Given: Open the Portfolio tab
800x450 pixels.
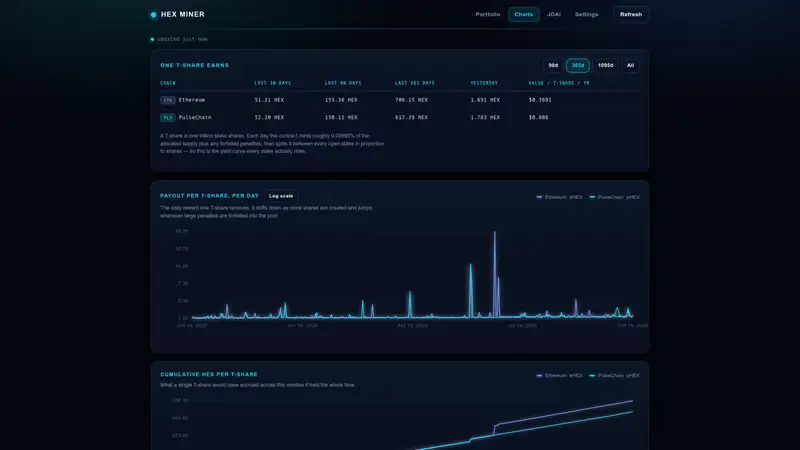Looking at the screenshot, I should [487, 14].
